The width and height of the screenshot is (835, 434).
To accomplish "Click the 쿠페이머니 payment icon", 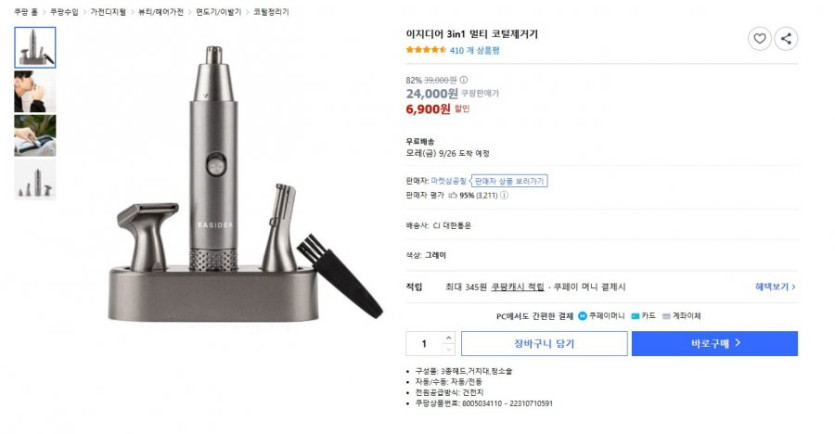I will (x=583, y=316).
